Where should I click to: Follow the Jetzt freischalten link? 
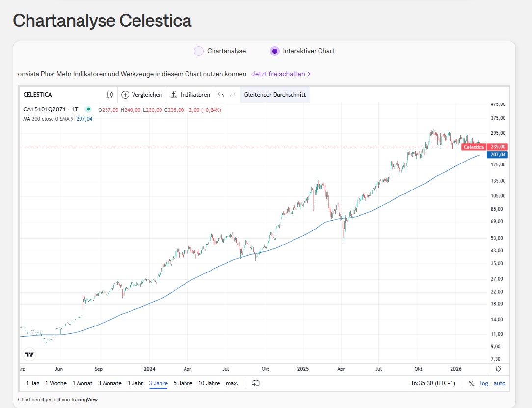[x=281, y=74]
